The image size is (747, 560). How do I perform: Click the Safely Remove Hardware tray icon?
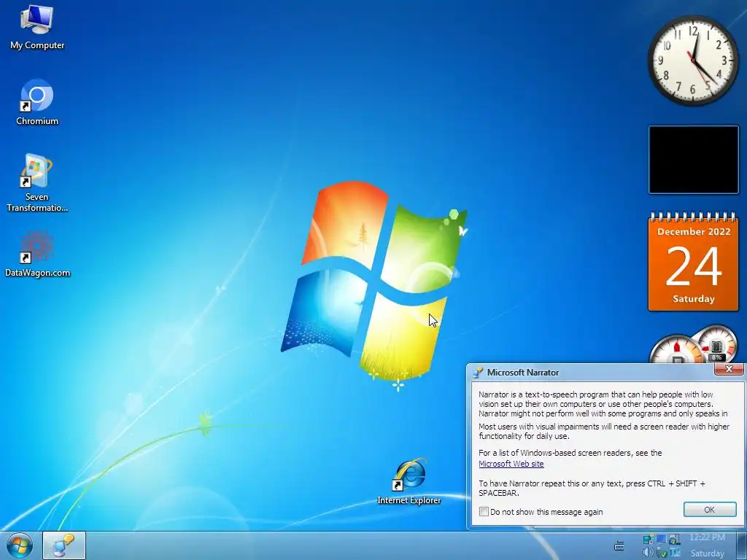(x=662, y=553)
